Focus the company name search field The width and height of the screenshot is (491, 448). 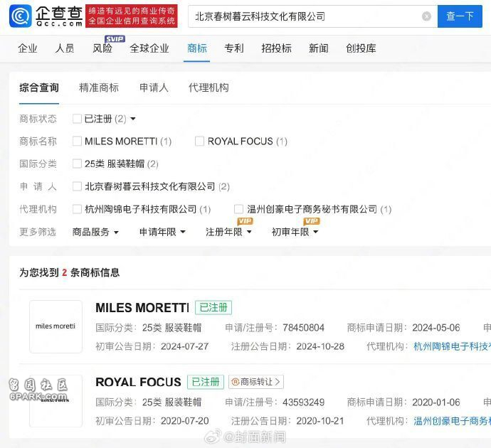point(312,16)
